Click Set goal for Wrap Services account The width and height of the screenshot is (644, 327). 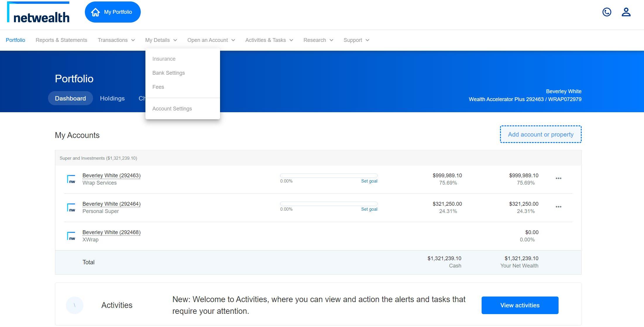tap(369, 181)
